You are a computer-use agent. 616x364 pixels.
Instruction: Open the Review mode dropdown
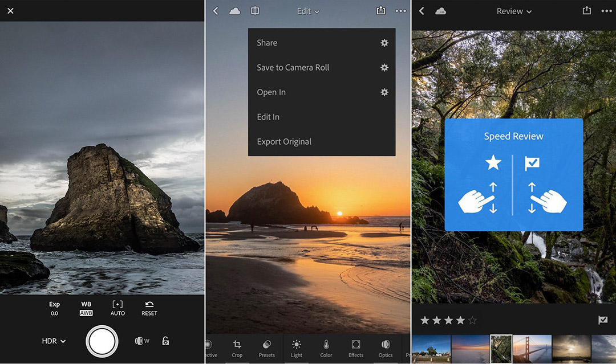[513, 11]
